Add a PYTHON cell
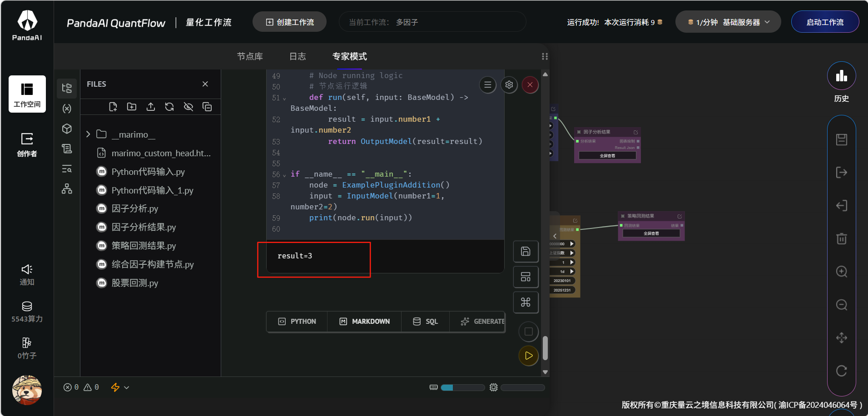Viewport: 868px width, 416px height. tap(297, 322)
